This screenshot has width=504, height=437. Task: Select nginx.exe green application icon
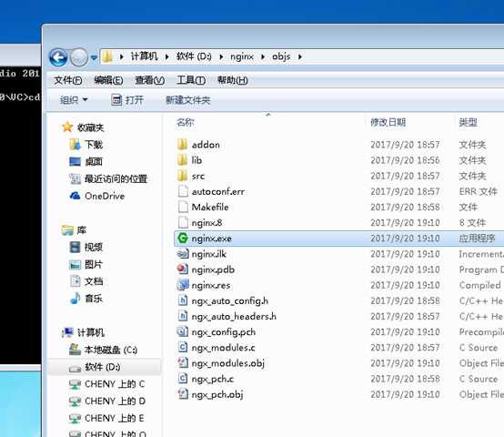pos(183,238)
